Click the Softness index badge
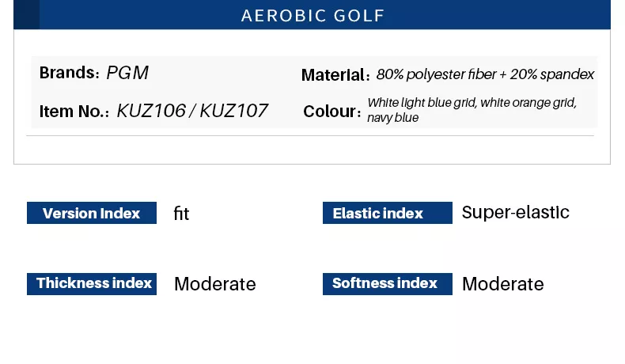The image size is (625, 364). [387, 283]
